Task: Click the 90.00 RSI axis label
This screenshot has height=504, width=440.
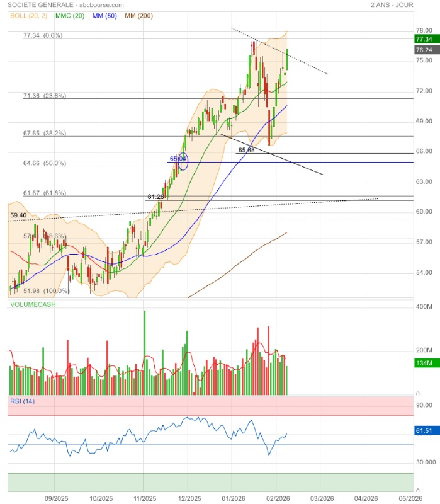Action: (x=424, y=405)
